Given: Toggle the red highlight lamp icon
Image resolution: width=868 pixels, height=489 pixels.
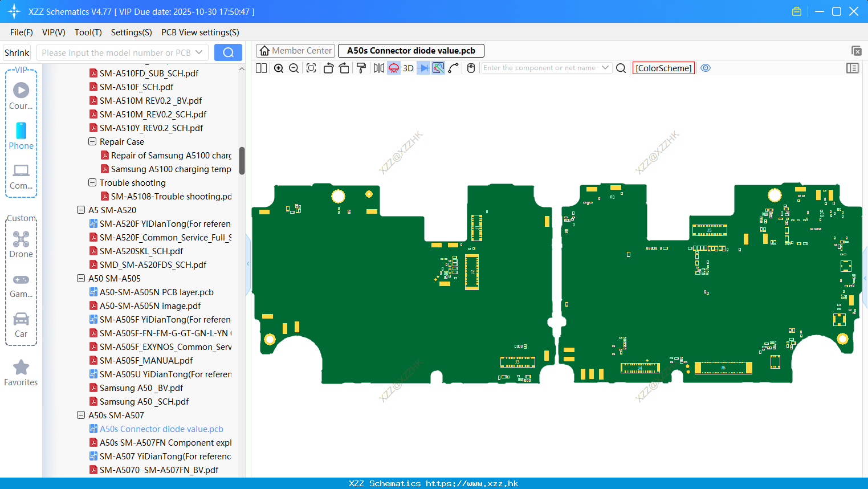Looking at the screenshot, I should (394, 68).
